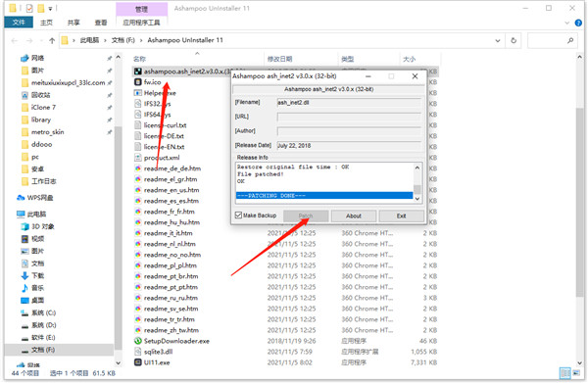This screenshot has height=383, width=588.
Task: Select the IFS32.sys file icon
Action: pyautogui.click(x=138, y=104)
